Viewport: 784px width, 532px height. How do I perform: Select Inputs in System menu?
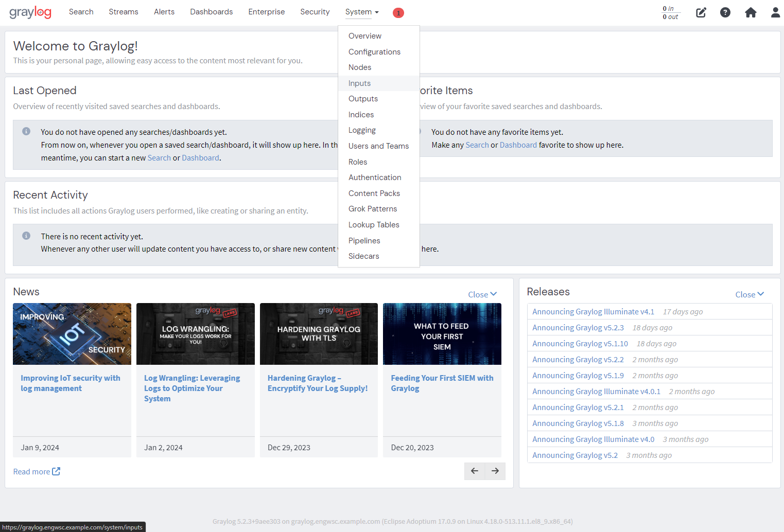(379, 83)
